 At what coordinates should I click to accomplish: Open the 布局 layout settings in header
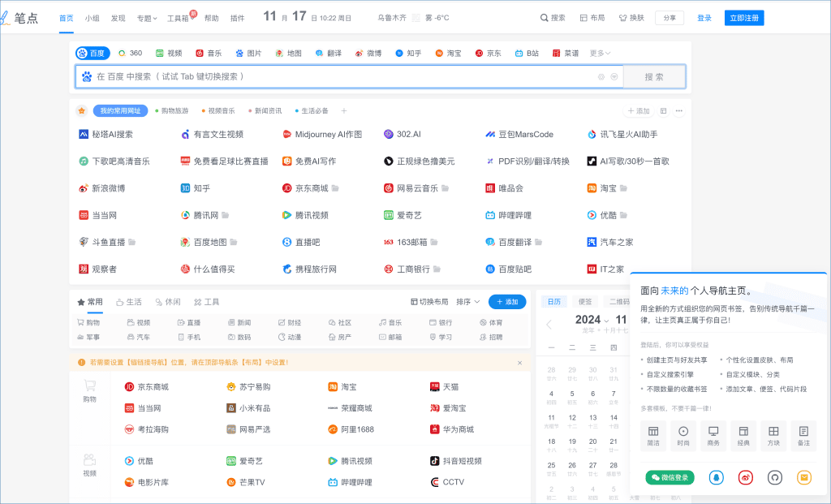[x=592, y=18]
